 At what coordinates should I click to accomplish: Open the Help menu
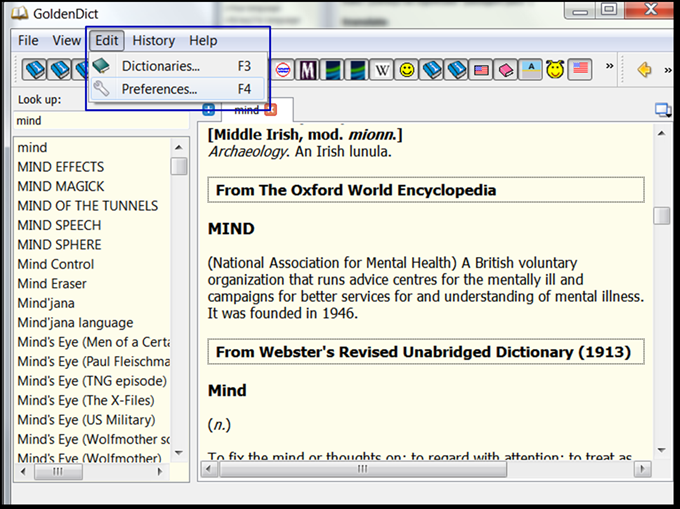point(203,41)
